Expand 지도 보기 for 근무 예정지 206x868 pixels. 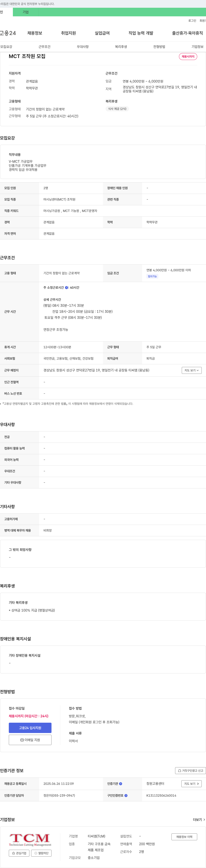(x=192, y=370)
